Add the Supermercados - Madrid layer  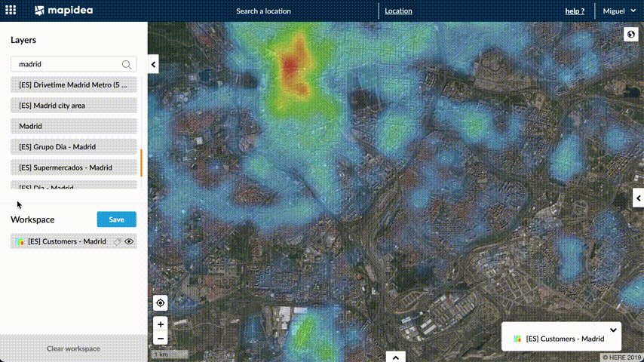tap(73, 167)
